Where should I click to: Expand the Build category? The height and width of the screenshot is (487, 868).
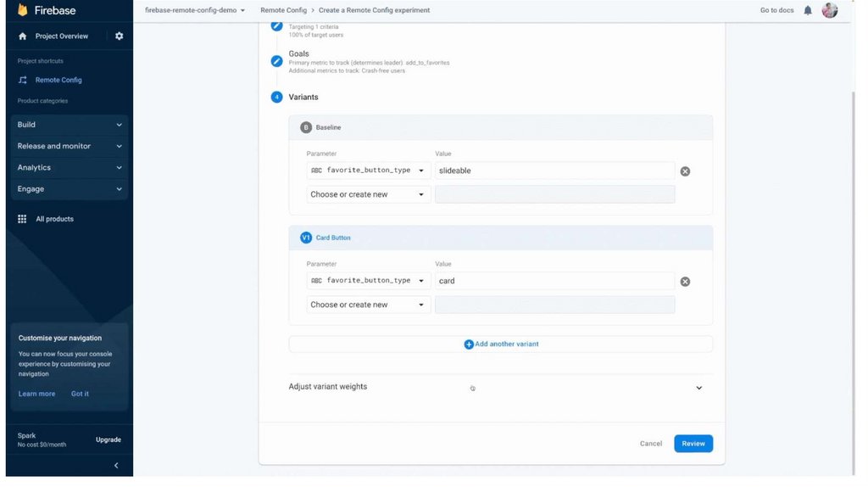click(70, 125)
